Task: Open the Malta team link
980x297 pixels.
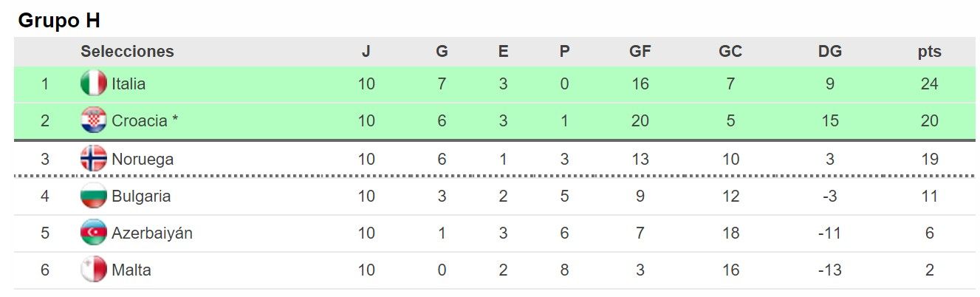Action: click(131, 270)
